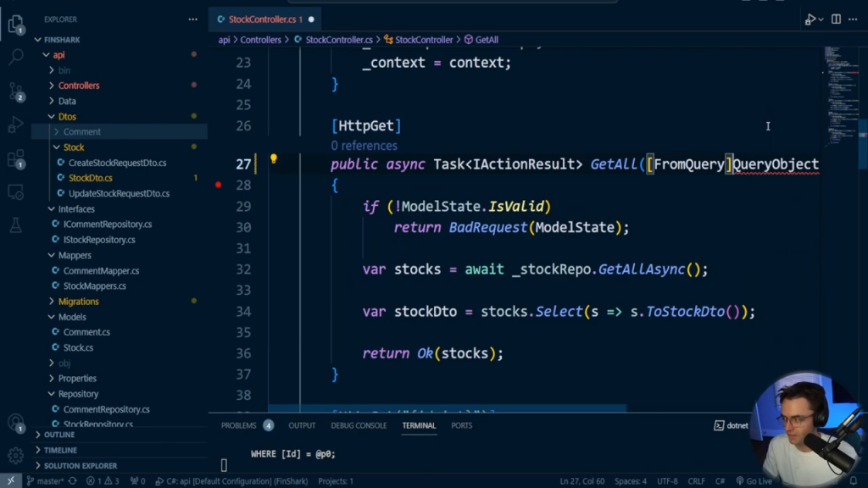Switch to the Debug Console tab
This screenshot has width=868, height=488.
(359, 425)
